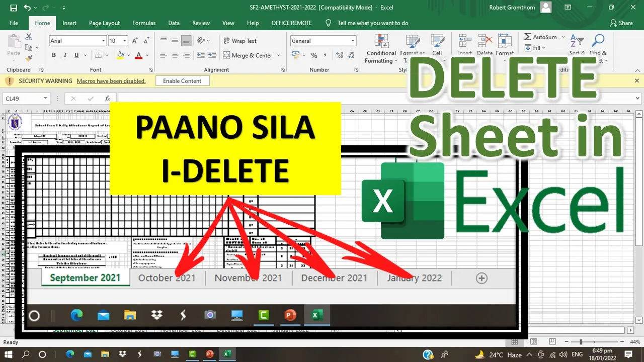The width and height of the screenshot is (644, 362).
Task: Switch to the Review tab
Action: pos(201,23)
